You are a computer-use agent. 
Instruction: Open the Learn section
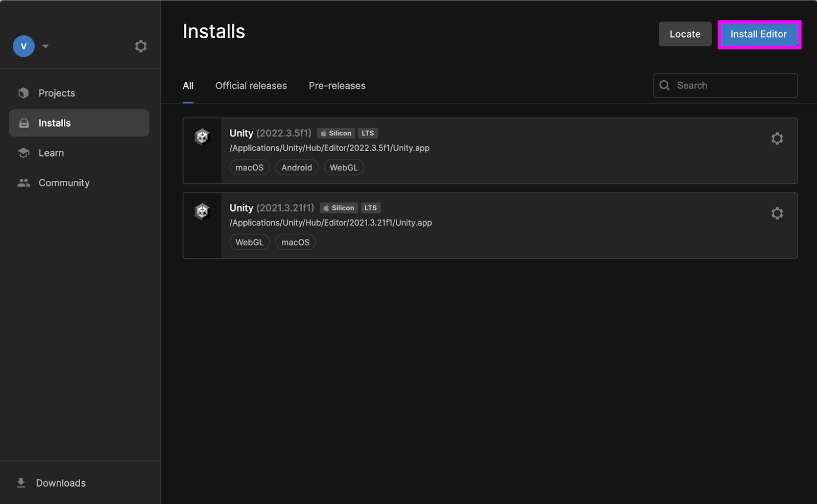(51, 153)
